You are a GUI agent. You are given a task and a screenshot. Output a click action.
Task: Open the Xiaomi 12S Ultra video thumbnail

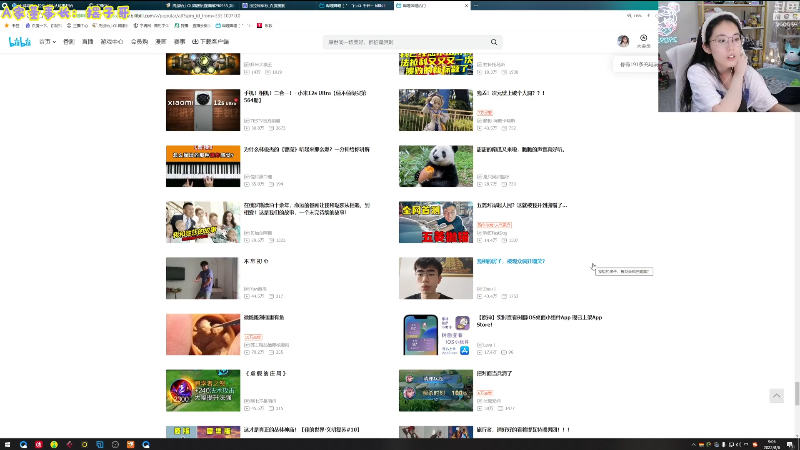[203, 110]
